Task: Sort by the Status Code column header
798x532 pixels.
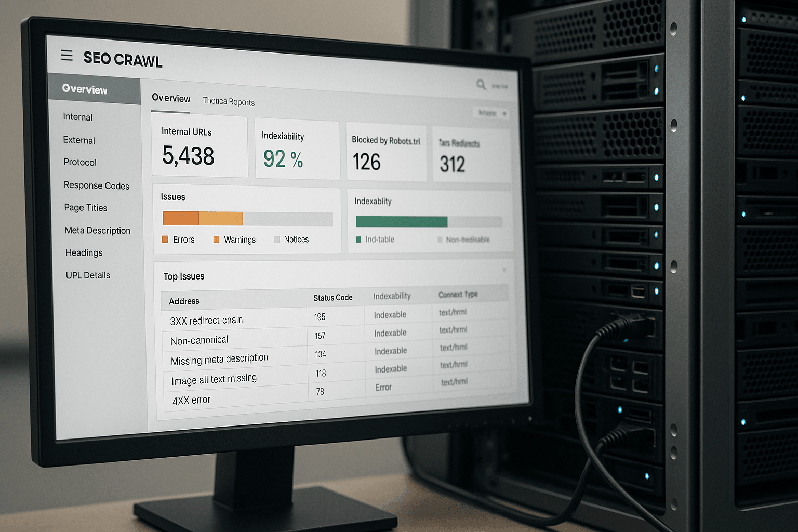Action: coord(333,298)
